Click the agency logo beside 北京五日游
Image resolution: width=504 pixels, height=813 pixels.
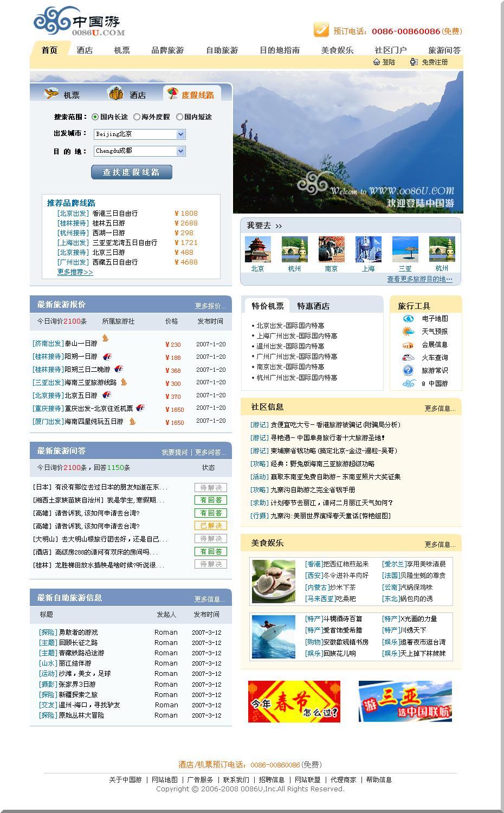click(x=107, y=395)
